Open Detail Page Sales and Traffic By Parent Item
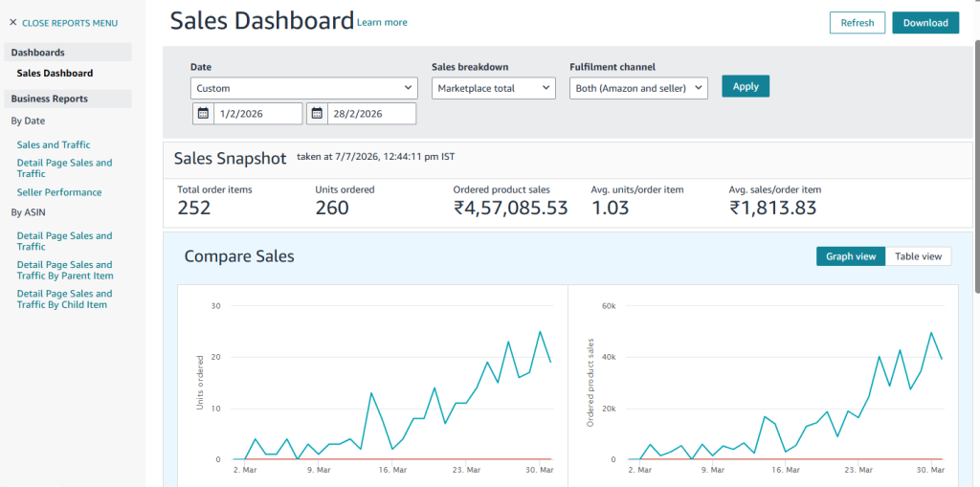The height and width of the screenshot is (487, 980). (x=65, y=270)
